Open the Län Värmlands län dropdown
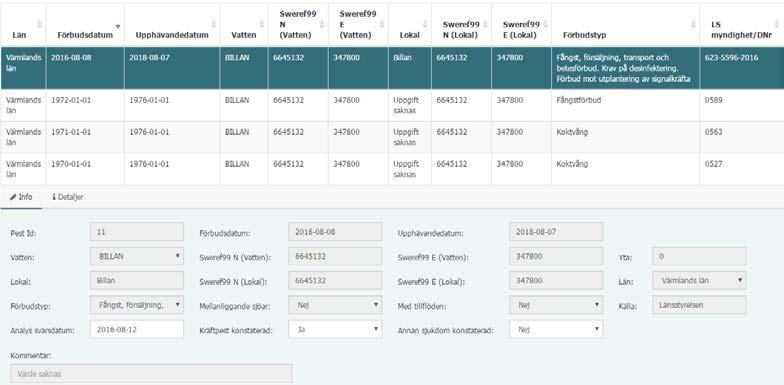 point(700,280)
